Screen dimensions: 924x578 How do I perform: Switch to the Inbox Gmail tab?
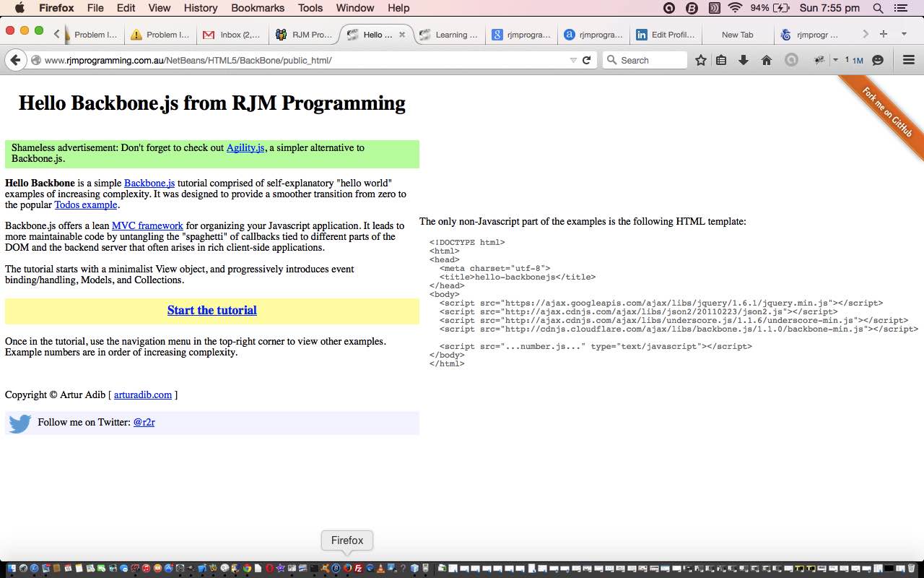click(231, 34)
